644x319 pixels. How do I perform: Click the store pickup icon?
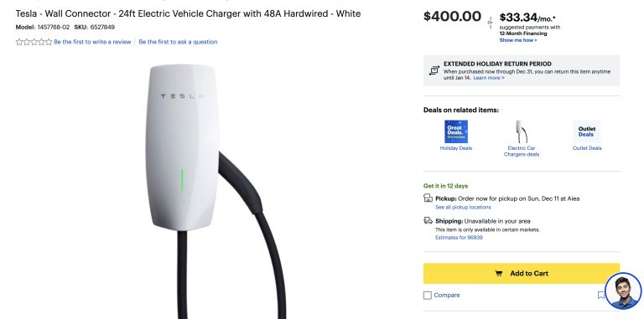(428, 198)
